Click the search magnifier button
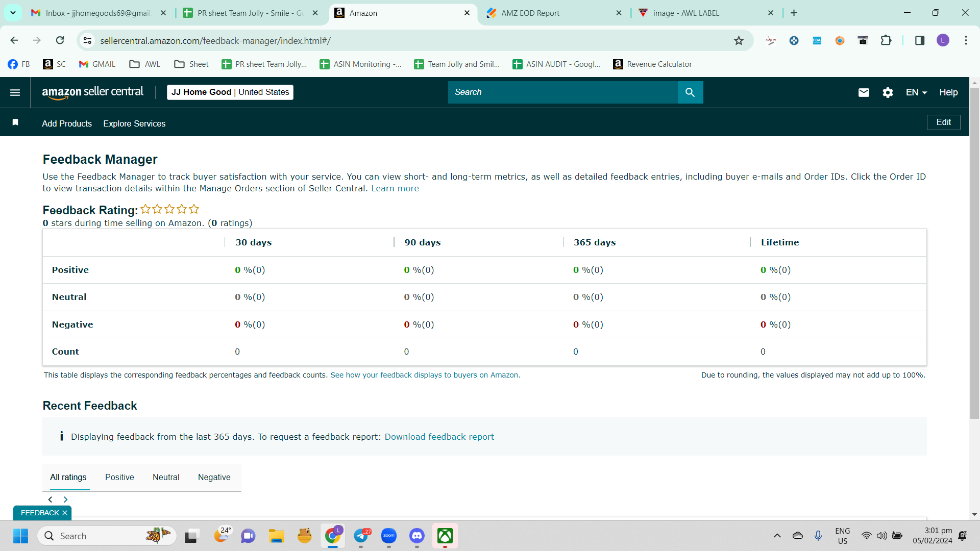 [x=690, y=92]
